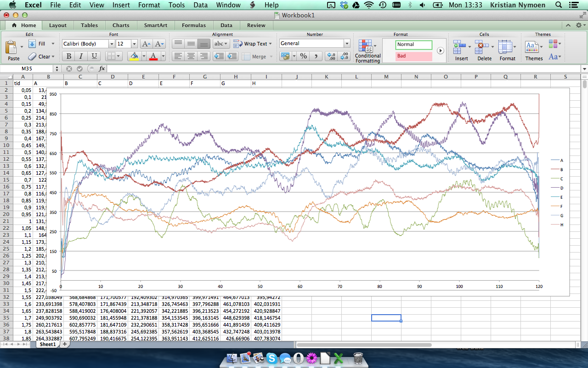This screenshot has height=368, width=588.
Task: Open the General number format dropdown
Action: pyautogui.click(x=347, y=43)
